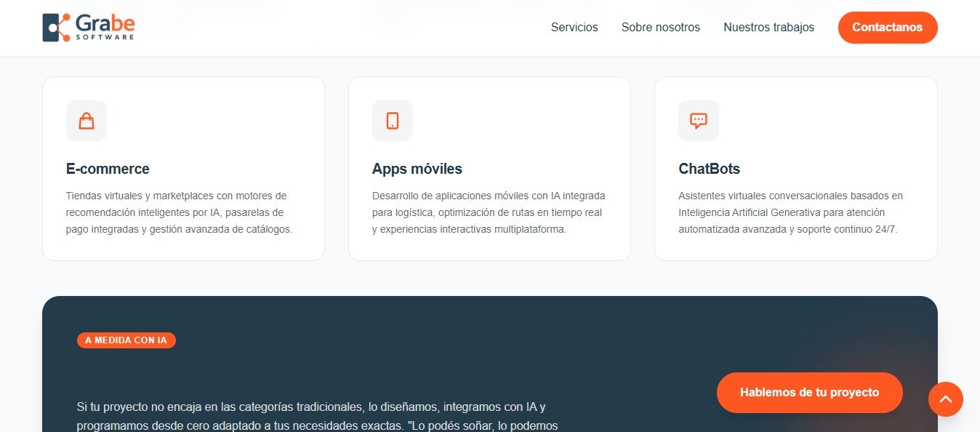The height and width of the screenshot is (432, 980).
Task: Click the paragraph starting 'Si tu proyecto no encaja'
Action: [x=317, y=416]
